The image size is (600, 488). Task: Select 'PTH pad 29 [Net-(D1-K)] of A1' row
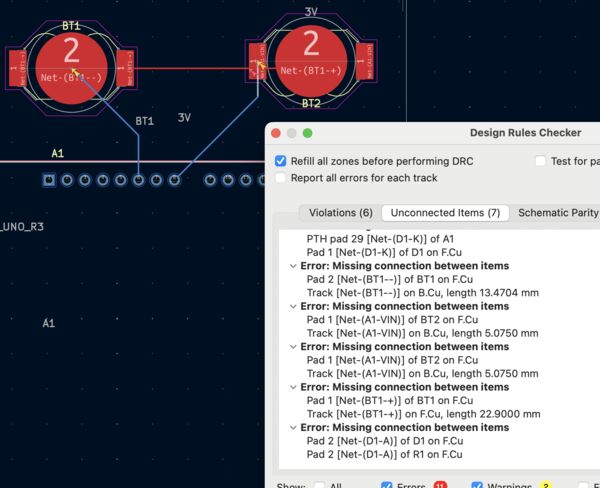tap(380, 239)
